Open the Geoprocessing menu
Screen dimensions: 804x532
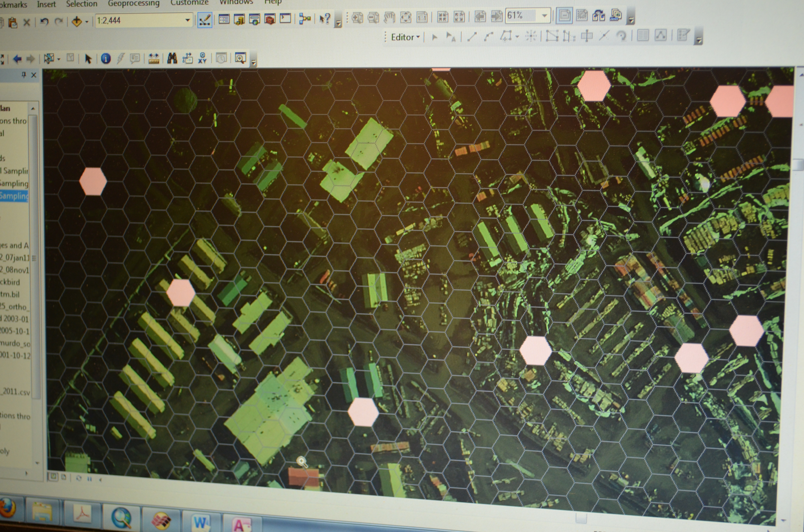133,3
